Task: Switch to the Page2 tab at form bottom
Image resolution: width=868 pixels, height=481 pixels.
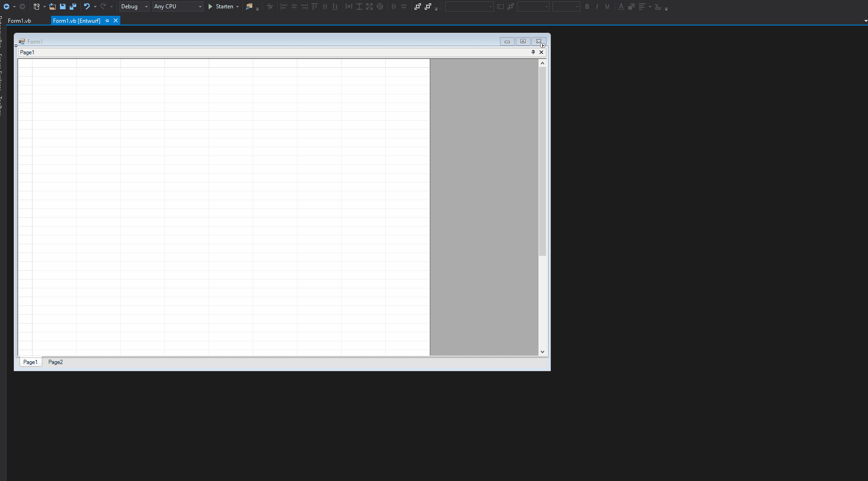Action: click(55, 362)
